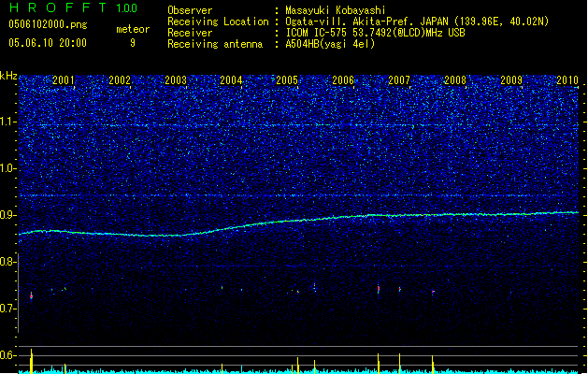
Task: Click time marker 2004 on the spectrogram
Action: tap(231, 79)
